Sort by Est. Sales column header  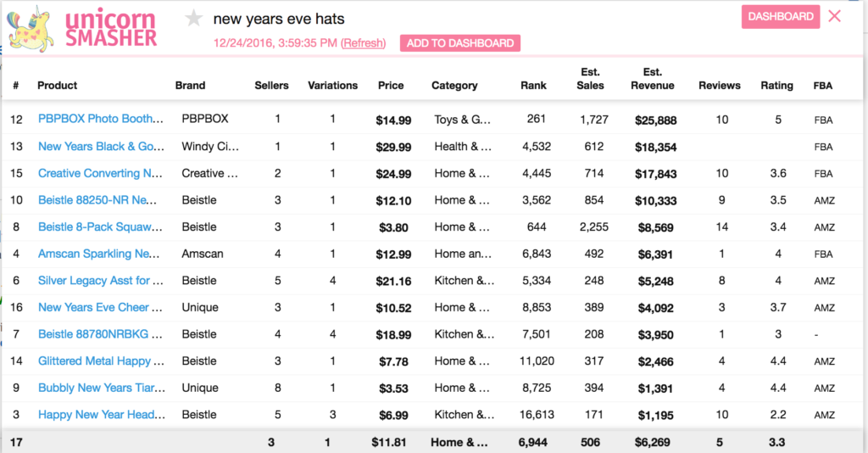590,79
